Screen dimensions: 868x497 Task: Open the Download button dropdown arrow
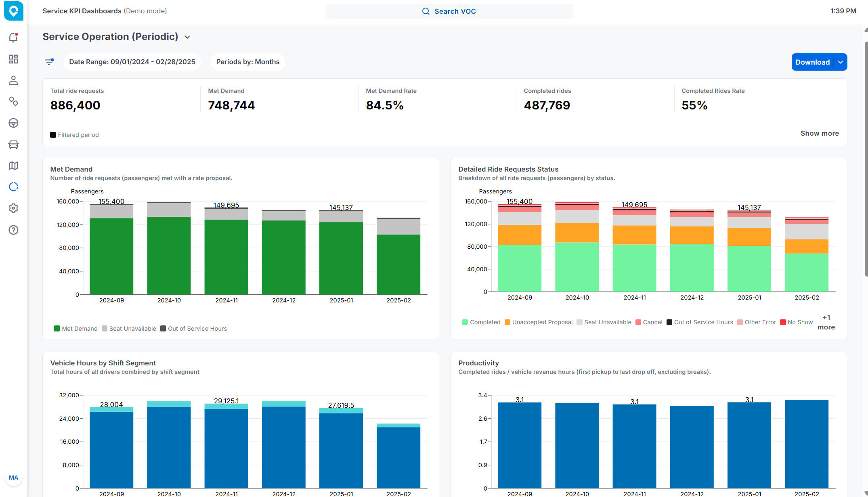[x=841, y=62]
